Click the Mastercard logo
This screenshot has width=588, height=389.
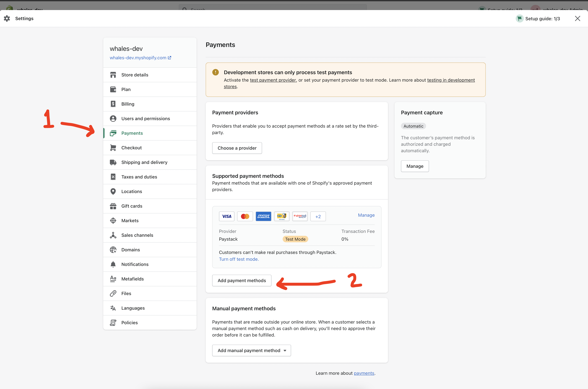coord(245,216)
